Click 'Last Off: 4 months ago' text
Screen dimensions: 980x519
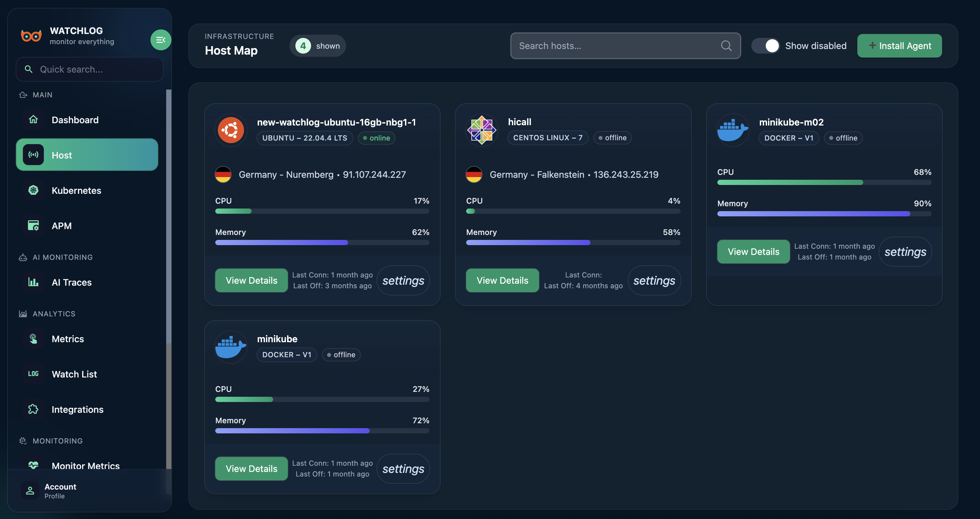[583, 286]
